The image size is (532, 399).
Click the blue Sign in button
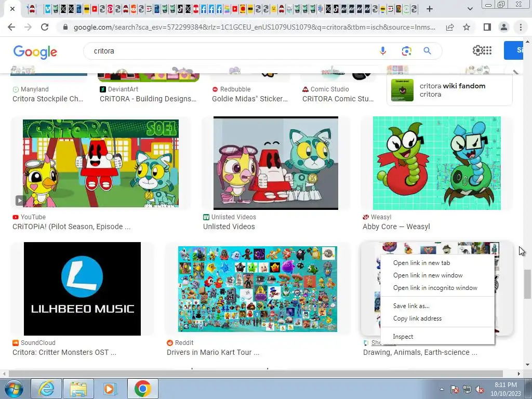pos(514,50)
